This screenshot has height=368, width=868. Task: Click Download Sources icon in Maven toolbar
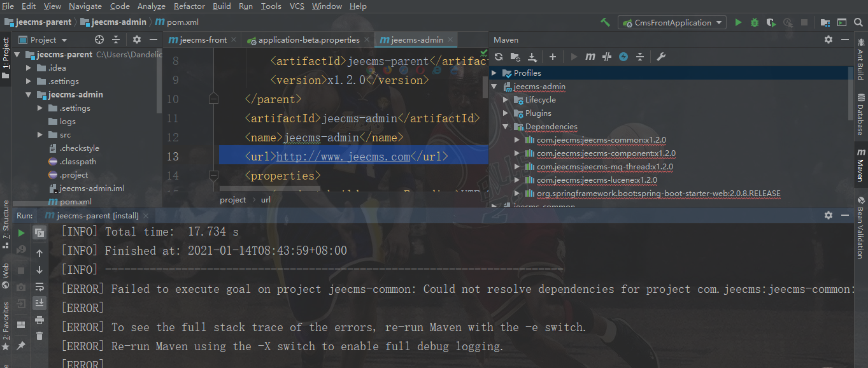click(532, 57)
